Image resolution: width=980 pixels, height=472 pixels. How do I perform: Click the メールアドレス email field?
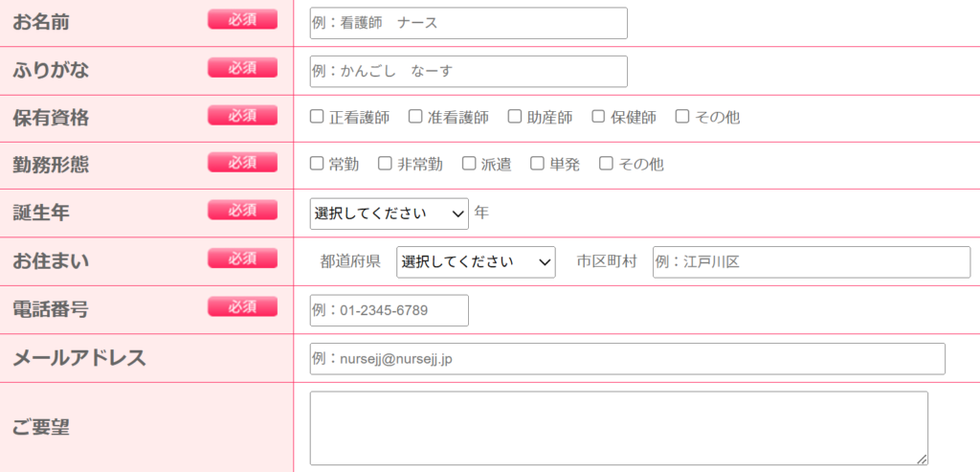coord(627,359)
